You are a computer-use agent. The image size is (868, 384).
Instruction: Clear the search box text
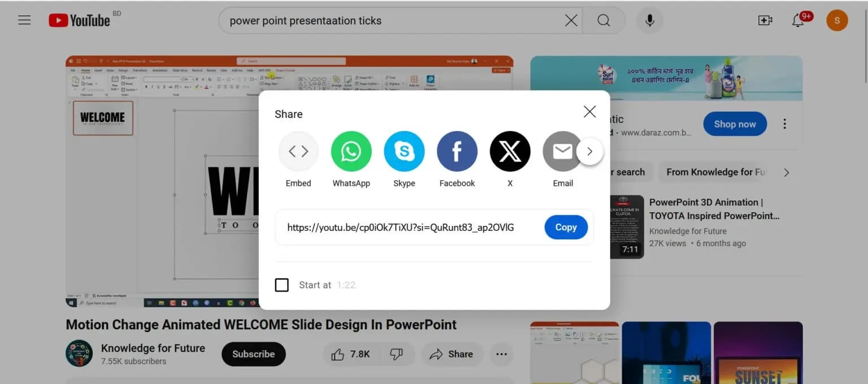click(x=571, y=21)
